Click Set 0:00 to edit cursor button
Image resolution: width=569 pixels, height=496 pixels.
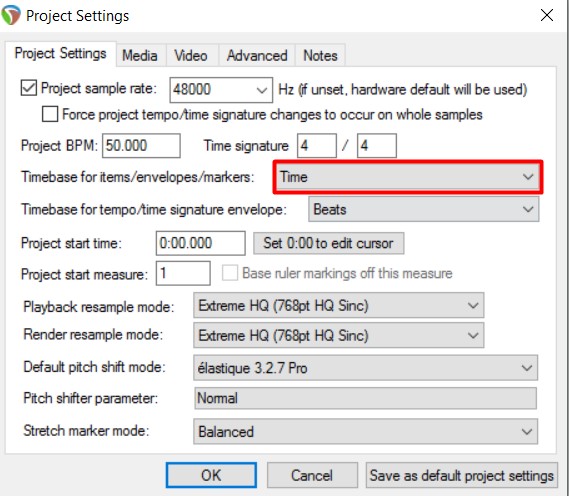click(328, 243)
